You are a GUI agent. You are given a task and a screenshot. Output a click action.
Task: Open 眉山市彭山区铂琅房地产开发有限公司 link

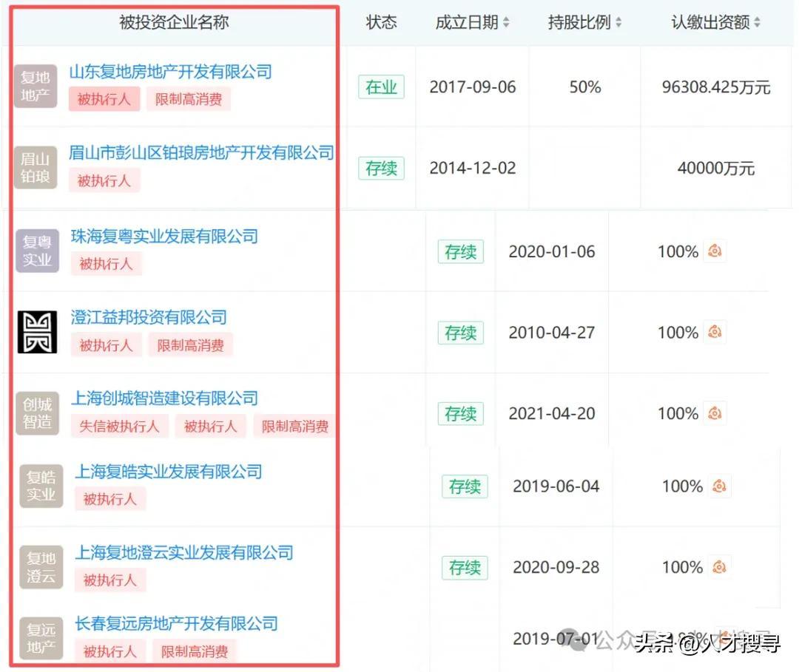(x=201, y=153)
